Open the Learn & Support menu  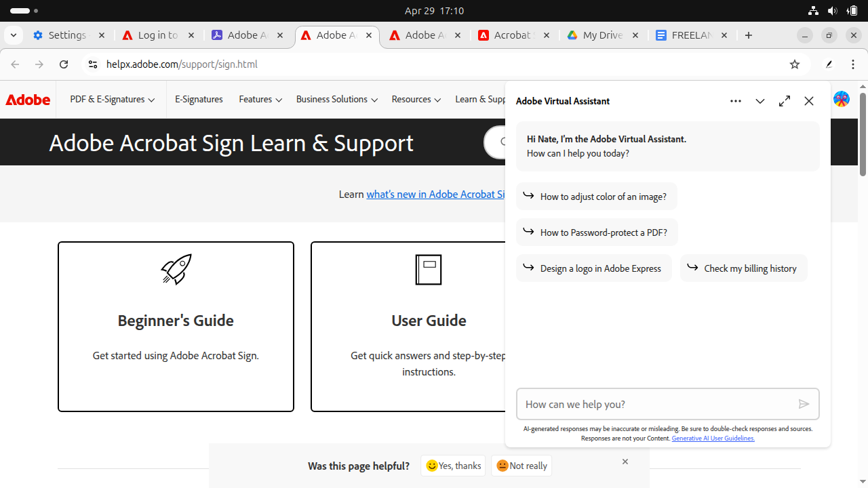481,99
